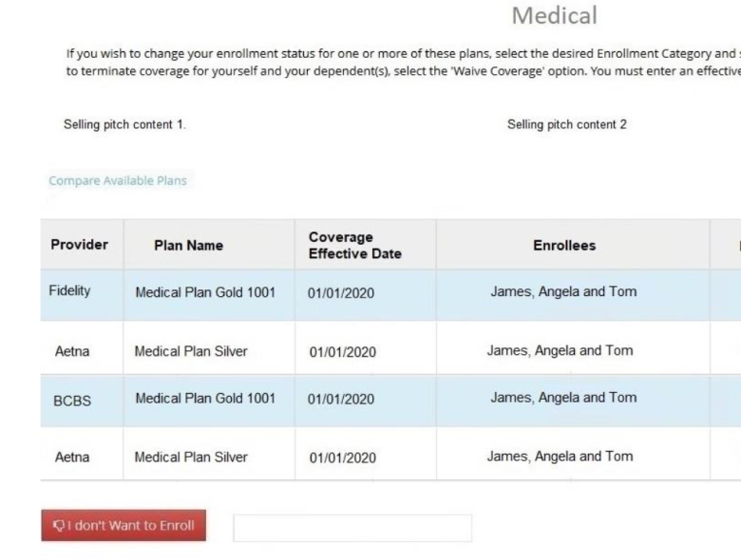Select the Provider column header

(x=80, y=245)
